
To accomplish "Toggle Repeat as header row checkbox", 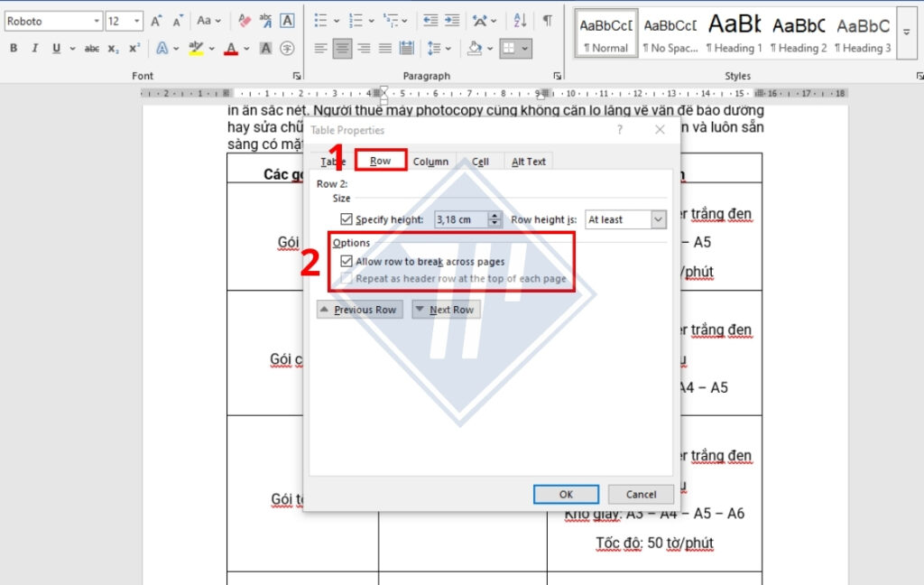I will (x=346, y=278).
